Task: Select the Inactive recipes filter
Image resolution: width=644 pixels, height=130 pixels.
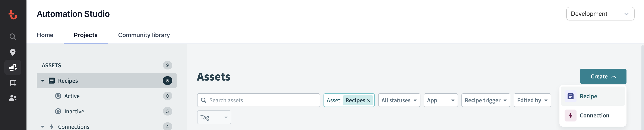Action: click(x=74, y=111)
